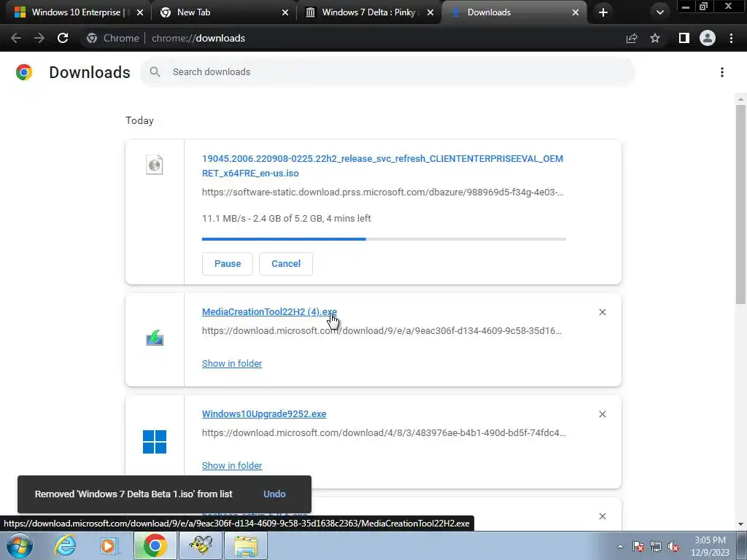
Task: Open the bee application in taskbar
Action: [x=201, y=545]
